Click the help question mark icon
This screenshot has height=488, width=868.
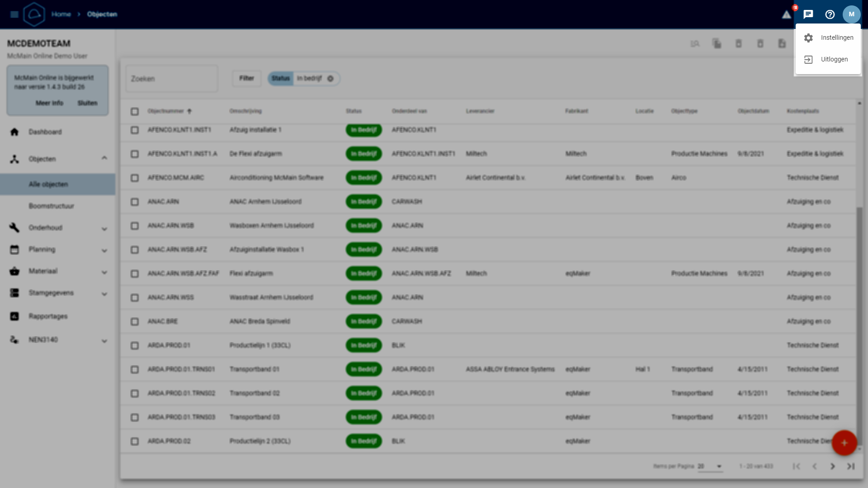[x=830, y=14]
